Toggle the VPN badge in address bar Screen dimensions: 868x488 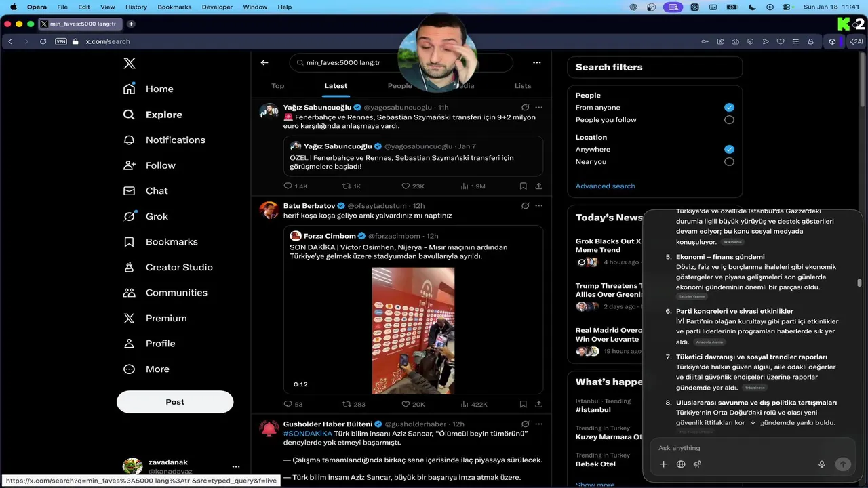(60, 41)
